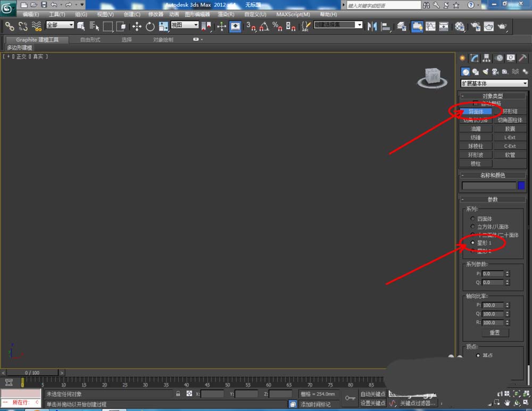532x411 pixels.
Task: Click the 切角圆柱体 object button
Action: tap(510, 120)
